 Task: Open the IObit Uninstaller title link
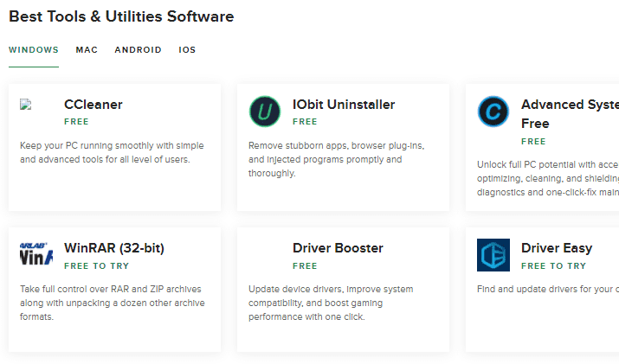point(344,105)
